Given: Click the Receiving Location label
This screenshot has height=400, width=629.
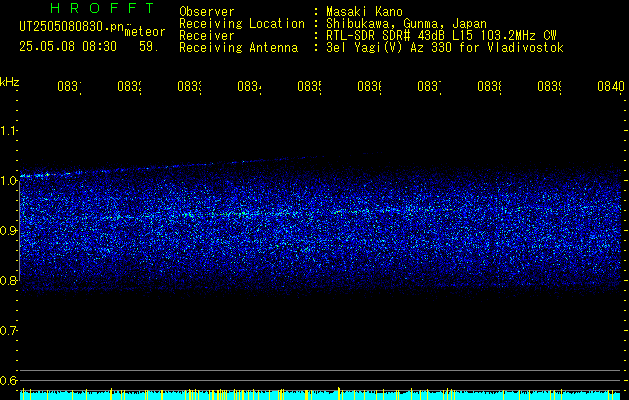Looking at the screenshot, I should coord(242,24).
